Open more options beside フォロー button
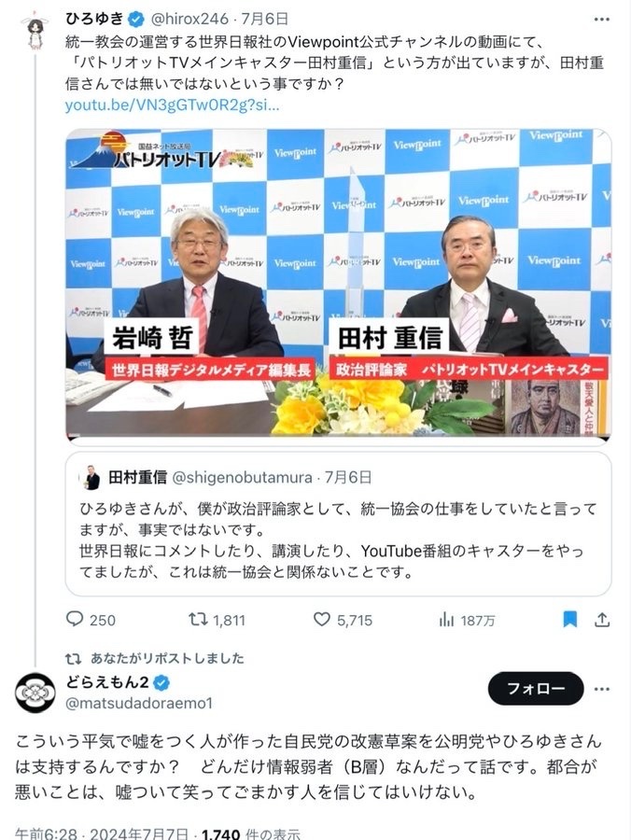 click(601, 689)
